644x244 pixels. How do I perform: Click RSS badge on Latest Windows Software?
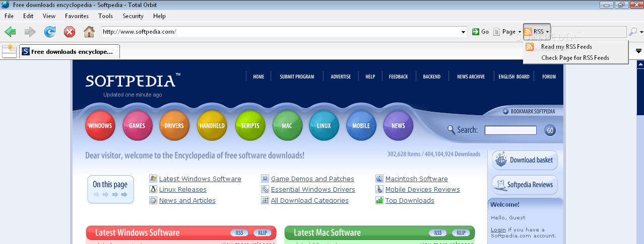click(x=240, y=233)
